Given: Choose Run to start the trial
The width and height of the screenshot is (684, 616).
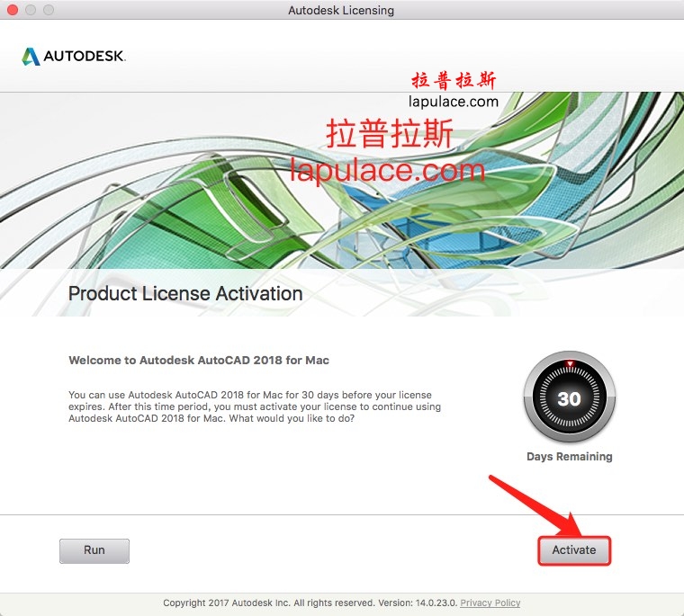Looking at the screenshot, I should (94, 550).
